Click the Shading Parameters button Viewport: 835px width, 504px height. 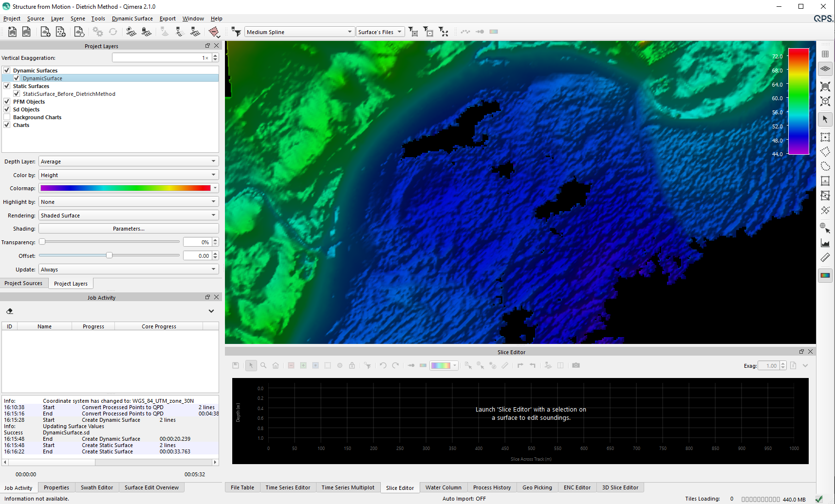pos(129,229)
